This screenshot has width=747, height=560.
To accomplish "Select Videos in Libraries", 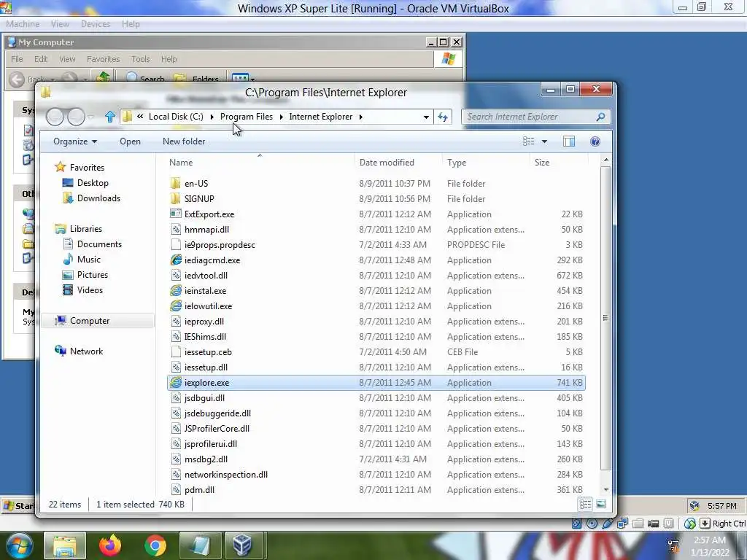I will (90, 290).
